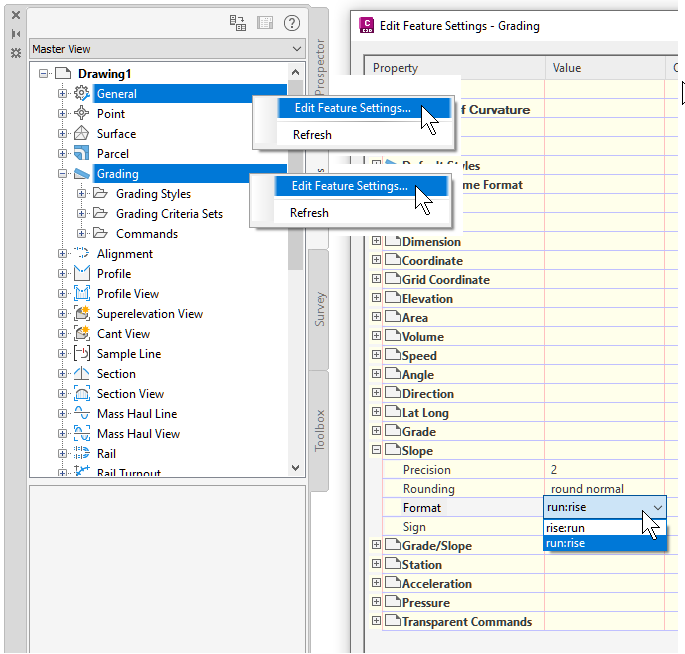Open the Slope Format value dropdown arrow
685x654 pixels.
point(657,508)
